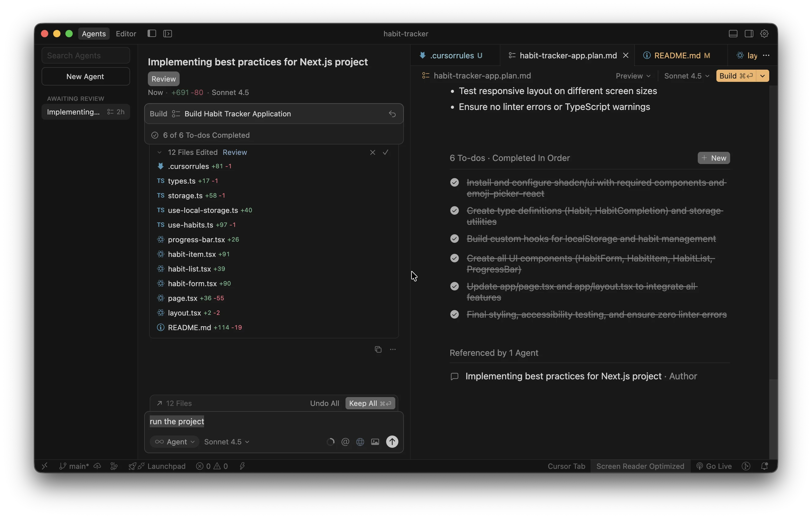Click the Keep All button

[x=370, y=403]
